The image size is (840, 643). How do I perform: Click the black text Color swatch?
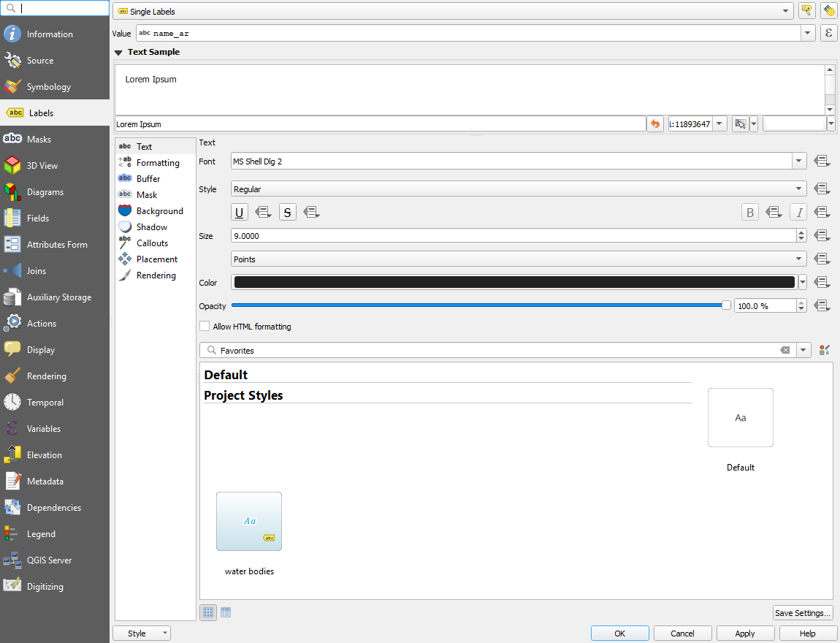514,282
